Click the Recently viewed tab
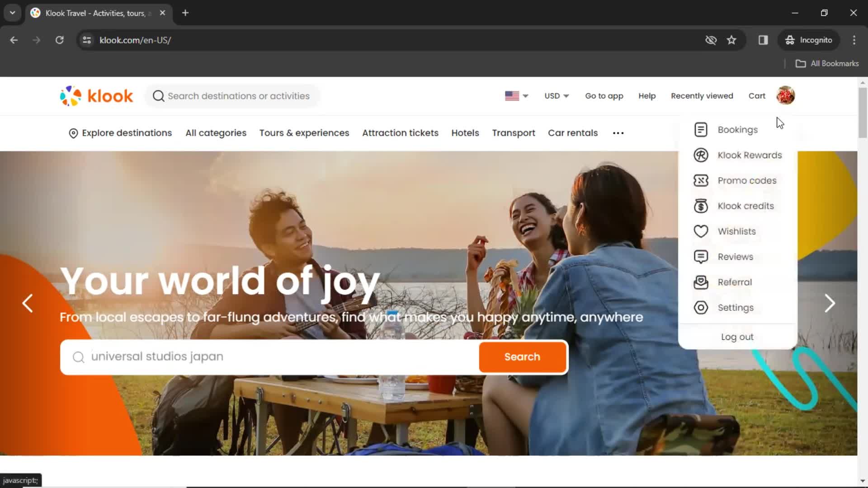Screen dimensions: 868x488 [x=702, y=95]
